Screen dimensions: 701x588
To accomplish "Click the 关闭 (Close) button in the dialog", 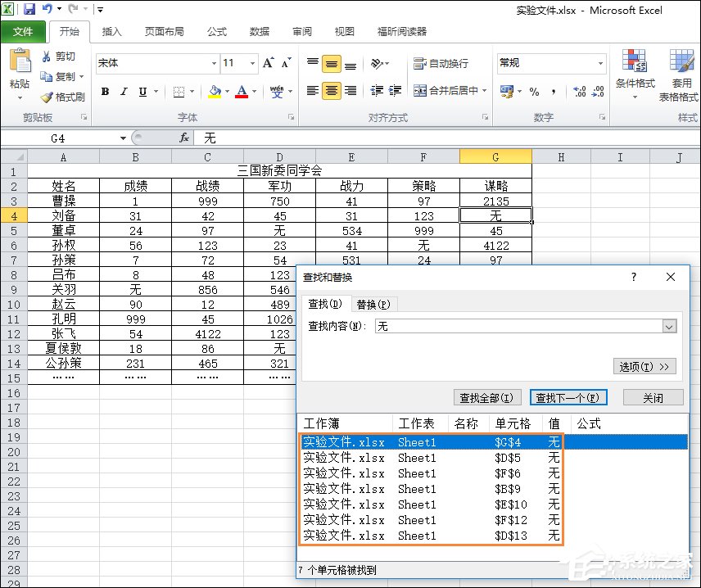I will click(x=653, y=397).
